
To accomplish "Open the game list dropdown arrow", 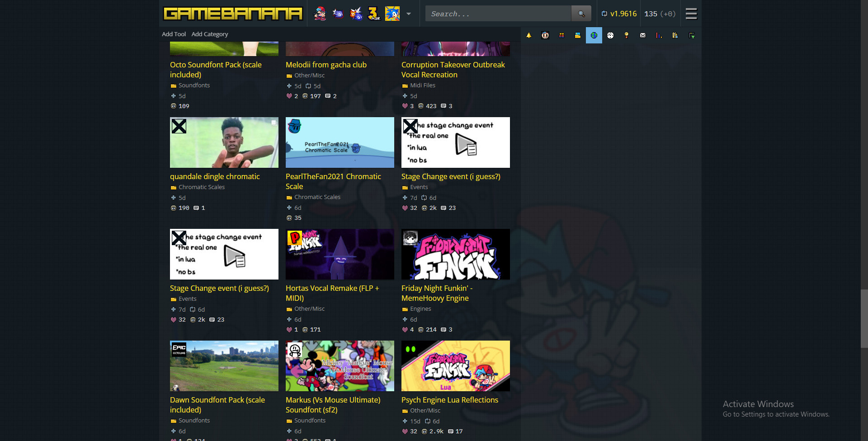I will click(409, 14).
